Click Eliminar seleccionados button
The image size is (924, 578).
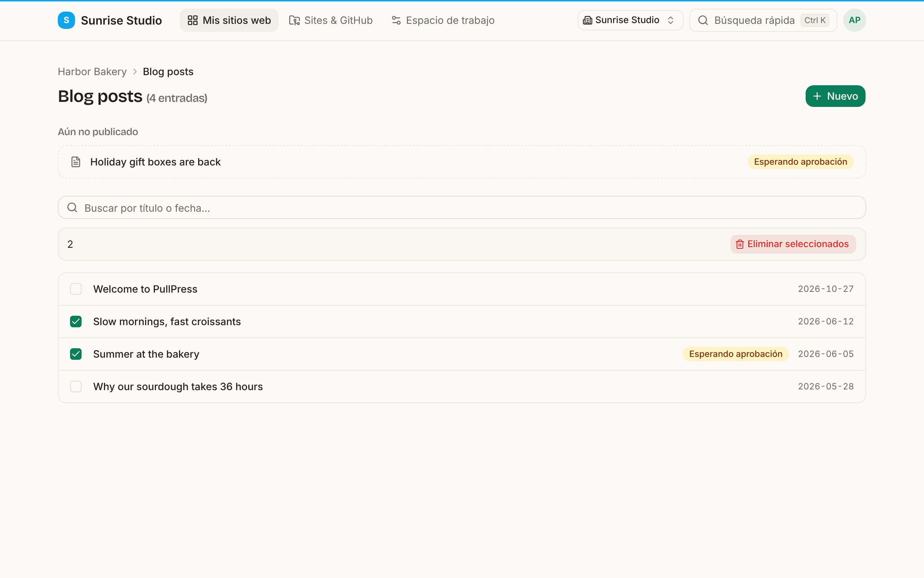tap(793, 244)
